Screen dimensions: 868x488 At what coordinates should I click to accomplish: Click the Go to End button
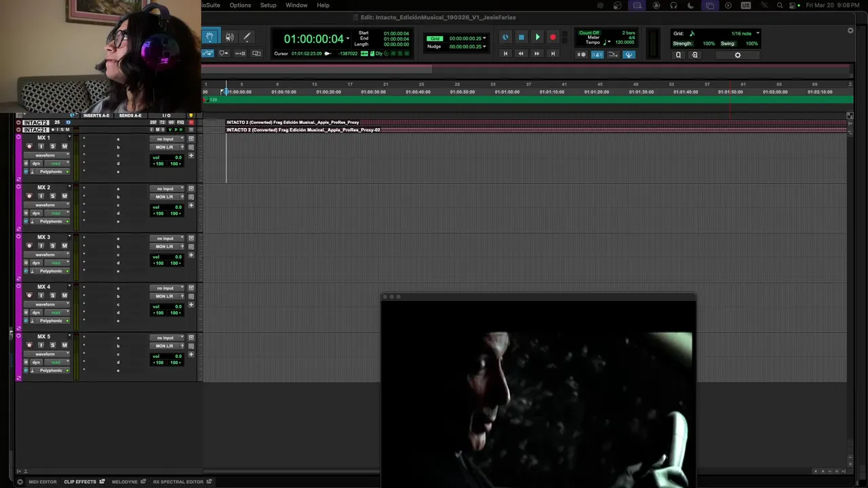[x=553, y=54]
